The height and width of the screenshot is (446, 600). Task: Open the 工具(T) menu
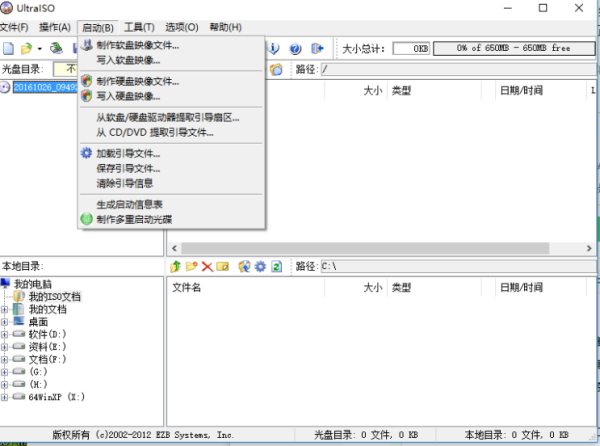139,28
